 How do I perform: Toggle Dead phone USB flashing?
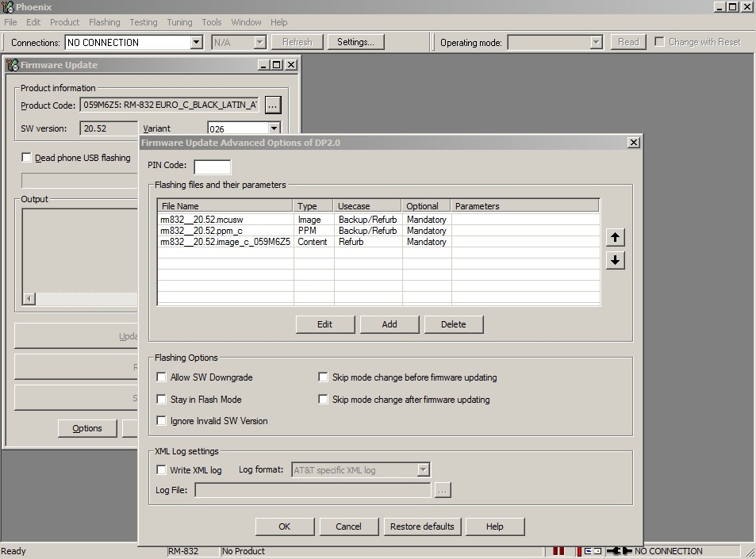click(26, 158)
